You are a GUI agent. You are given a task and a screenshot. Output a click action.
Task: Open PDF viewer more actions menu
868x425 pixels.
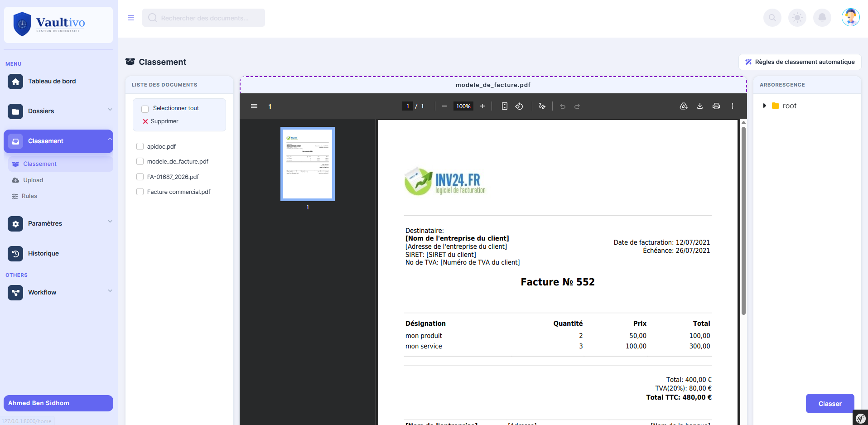733,106
